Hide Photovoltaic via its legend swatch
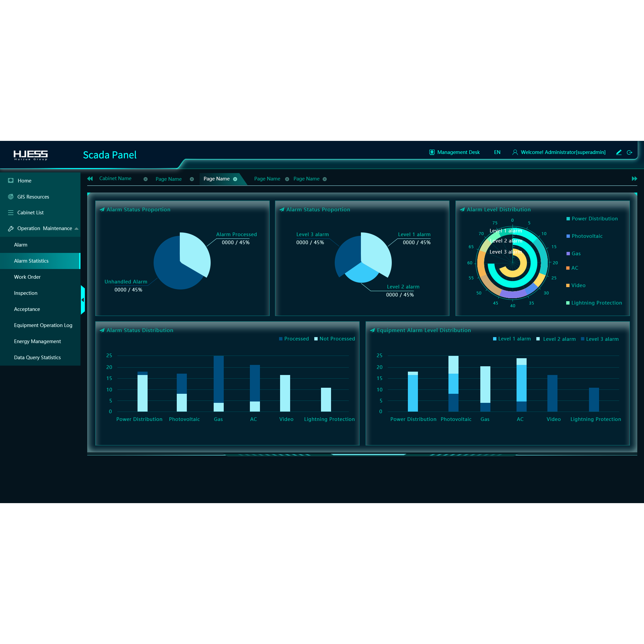The width and height of the screenshot is (644, 644). [x=568, y=236]
